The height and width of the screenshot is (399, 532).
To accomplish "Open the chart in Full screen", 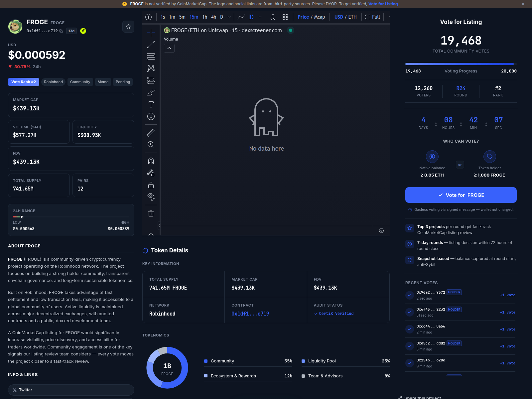I will (372, 17).
